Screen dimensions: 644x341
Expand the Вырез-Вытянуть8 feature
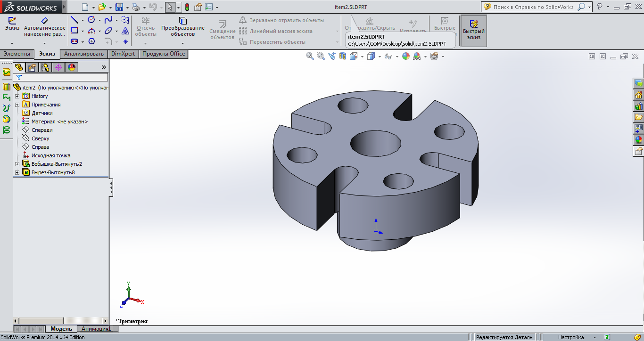click(x=17, y=172)
